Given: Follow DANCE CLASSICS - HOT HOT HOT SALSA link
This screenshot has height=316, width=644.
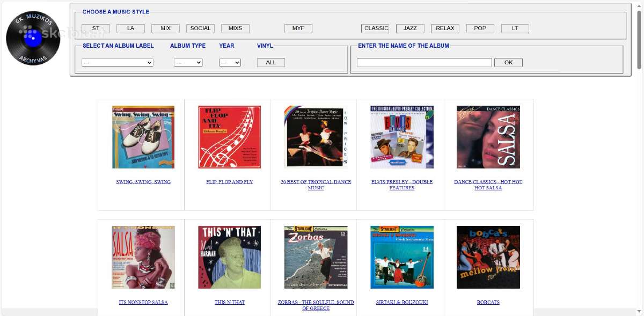Looking at the screenshot, I should 488,185.
